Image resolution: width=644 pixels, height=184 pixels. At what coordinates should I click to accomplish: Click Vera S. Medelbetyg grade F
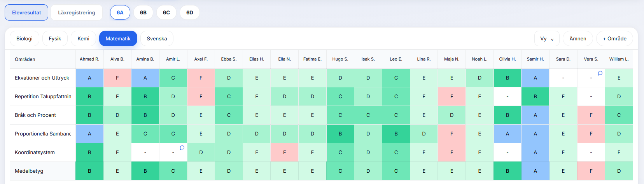[591, 171]
